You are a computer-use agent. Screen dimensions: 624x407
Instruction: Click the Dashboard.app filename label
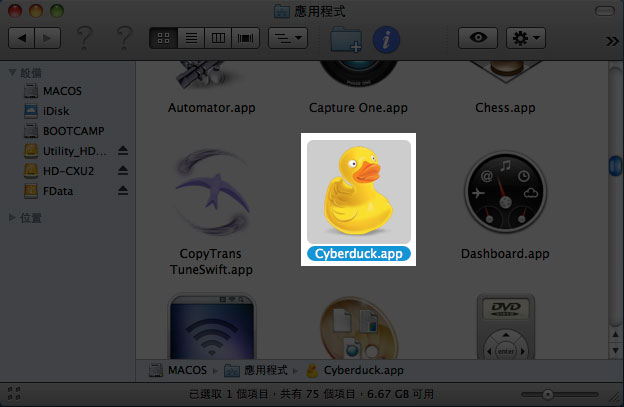coord(505,254)
